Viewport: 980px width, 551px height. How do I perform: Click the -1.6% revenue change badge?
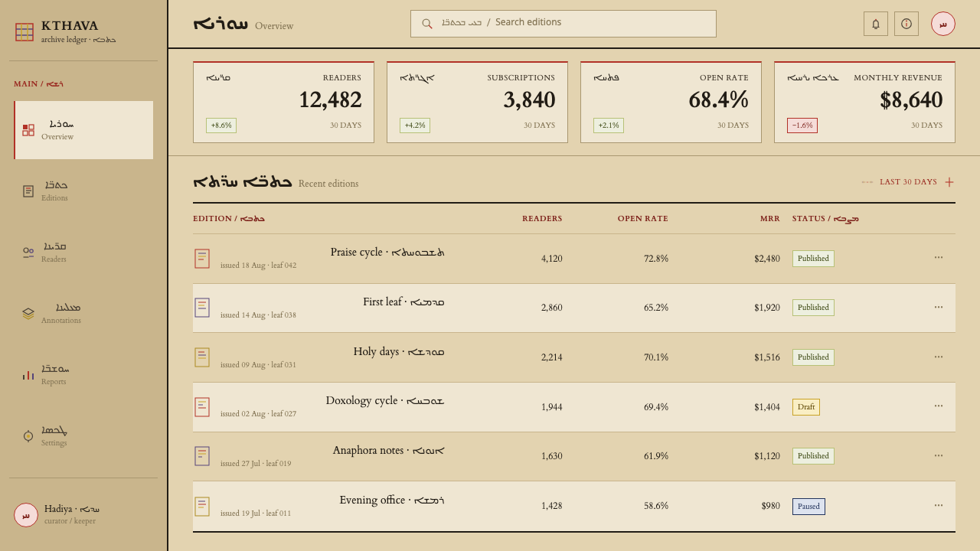802,126
